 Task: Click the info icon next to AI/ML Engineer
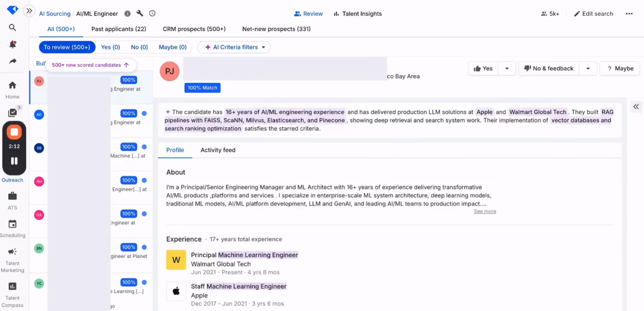point(128,14)
